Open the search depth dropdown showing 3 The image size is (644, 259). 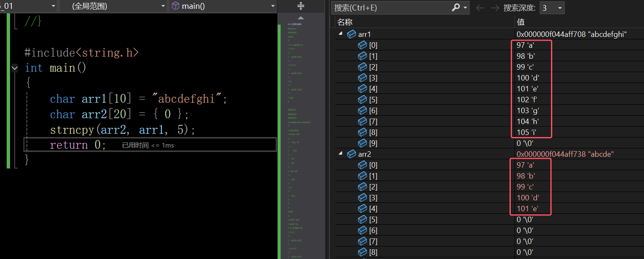552,8
